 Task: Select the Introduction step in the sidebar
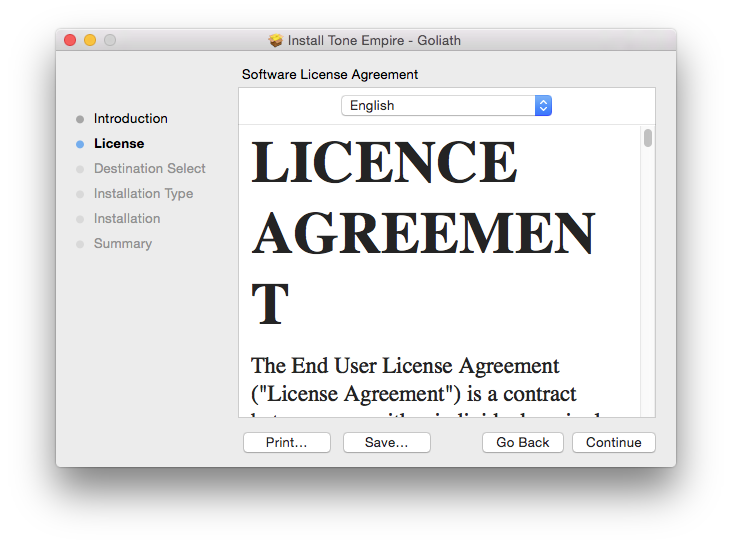pyautogui.click(x=130, y=118)
